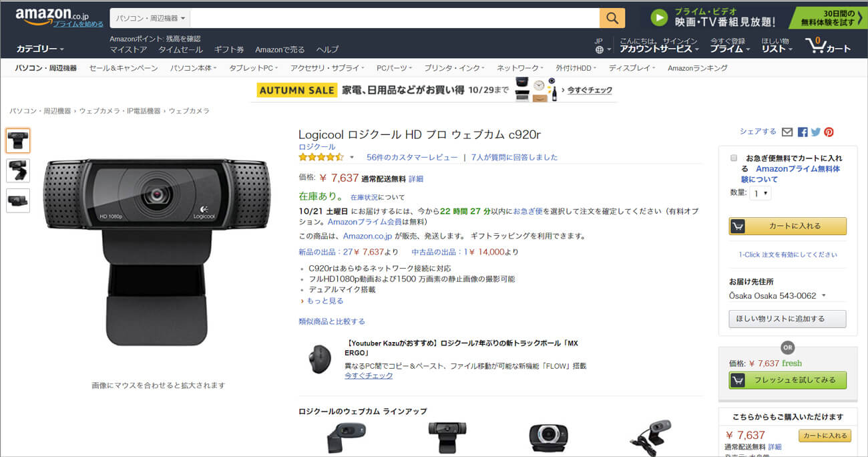Open マイストア menu item
The image size is (868, 457).
point(128,49)
